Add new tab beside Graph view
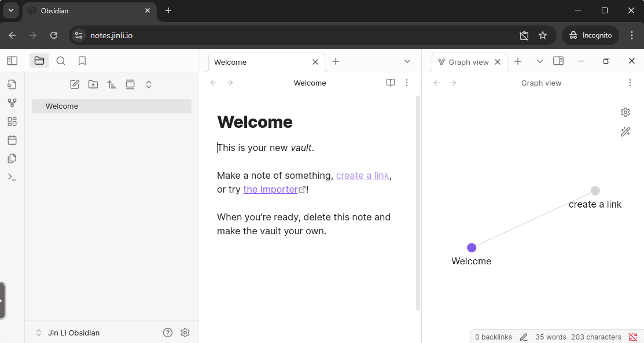Screen dimensions: 644x343 (518, 61)
